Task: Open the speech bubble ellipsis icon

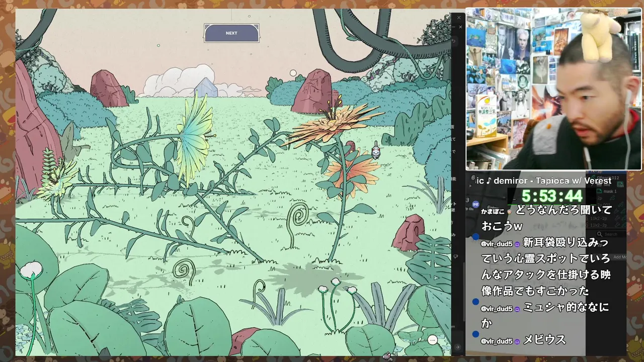Action: tap(432, 340)
